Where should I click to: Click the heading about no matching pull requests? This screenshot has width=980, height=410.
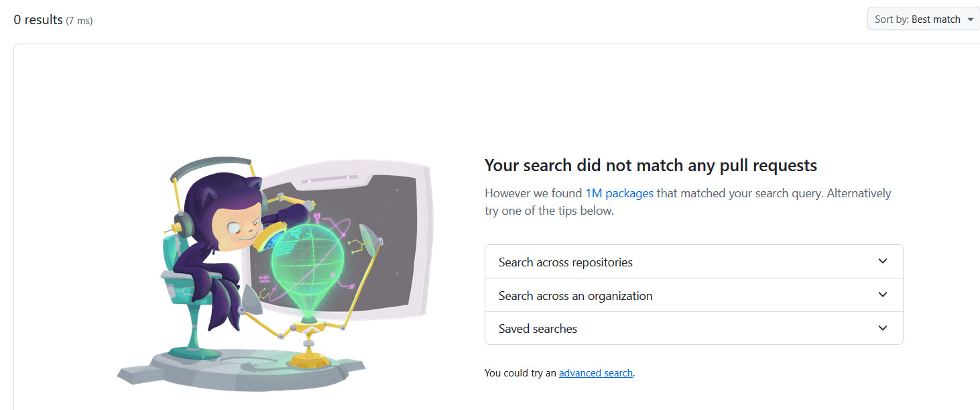(x=651, y=165)
